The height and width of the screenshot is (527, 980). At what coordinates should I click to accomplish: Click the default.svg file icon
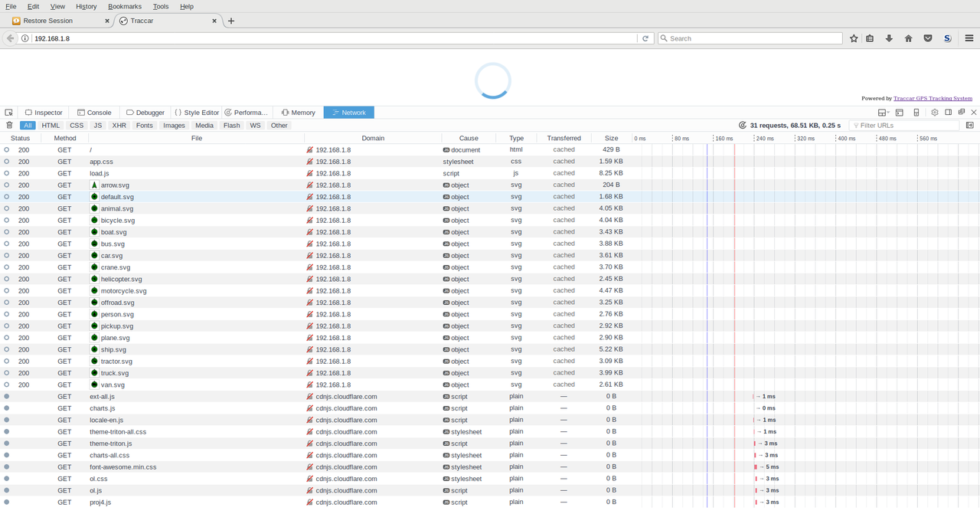[95, 197]
